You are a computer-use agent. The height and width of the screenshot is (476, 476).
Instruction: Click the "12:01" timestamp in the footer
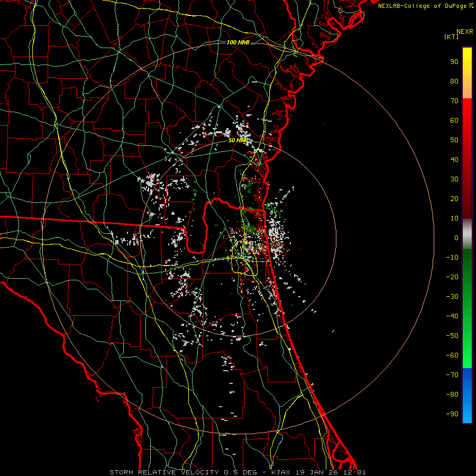[x=354, y=472]
